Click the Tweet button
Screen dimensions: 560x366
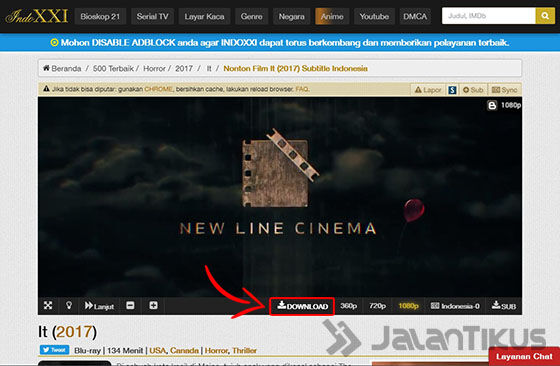tap(55, 350)
